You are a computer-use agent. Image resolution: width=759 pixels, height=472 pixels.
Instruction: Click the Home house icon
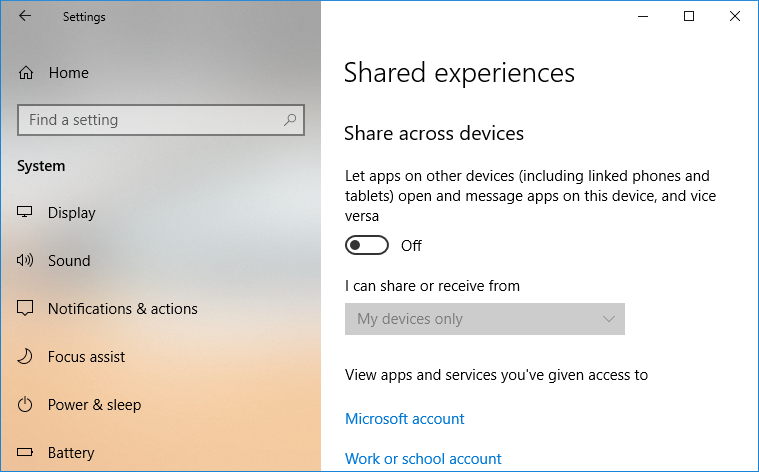tap(26, 73)
